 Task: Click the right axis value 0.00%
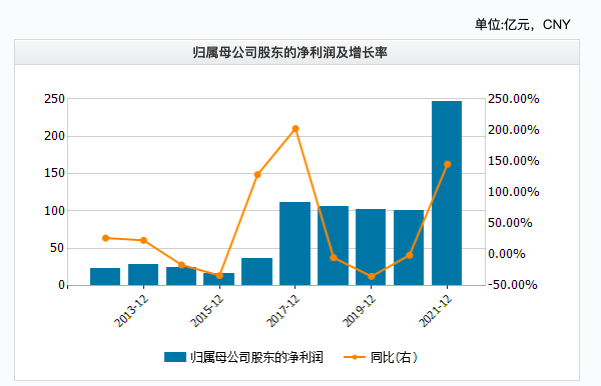click(x=507, y=254)
